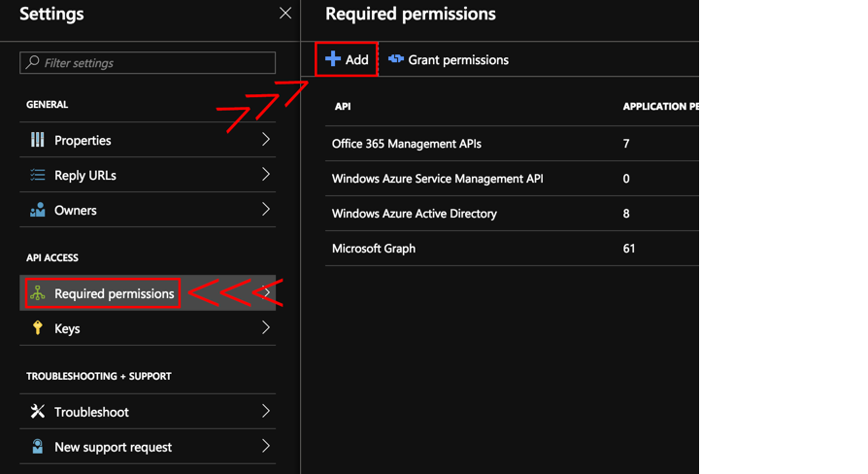Viewport: 868px width, 474px height.
Task: Click the magnifier icon in Filter settings
Action: tap(33, 62)
